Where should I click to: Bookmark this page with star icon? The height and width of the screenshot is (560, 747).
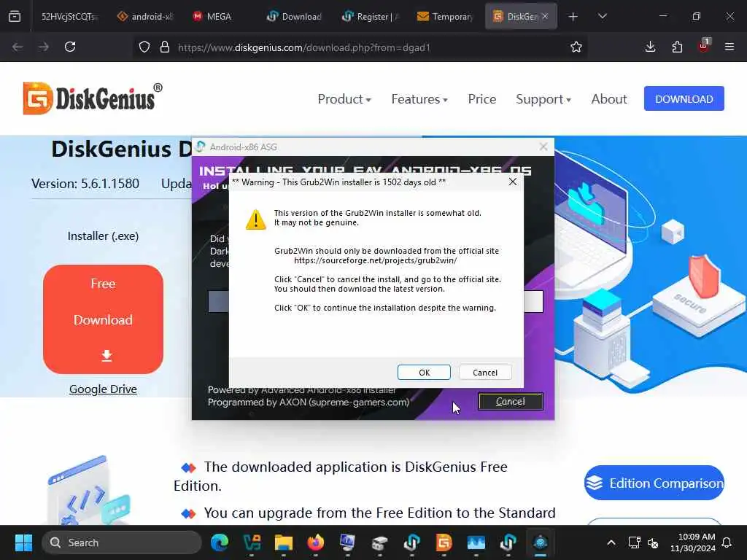tap(576, 47)
